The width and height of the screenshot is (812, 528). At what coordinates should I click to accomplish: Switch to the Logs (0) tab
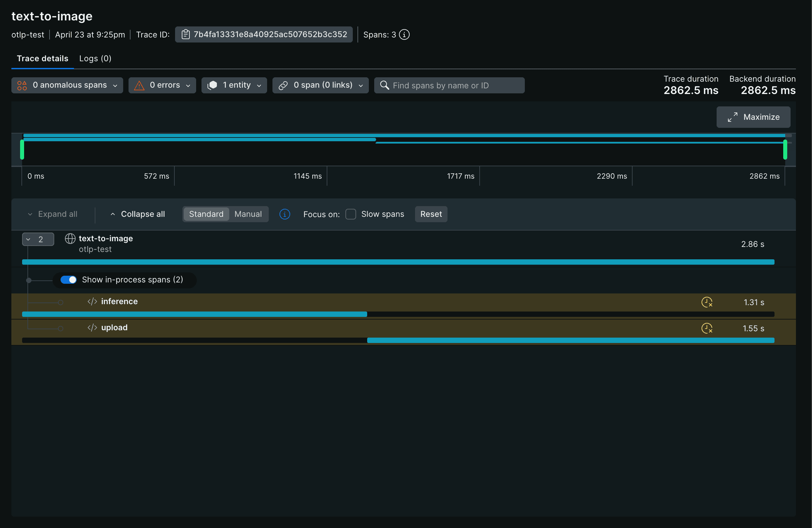95,59
